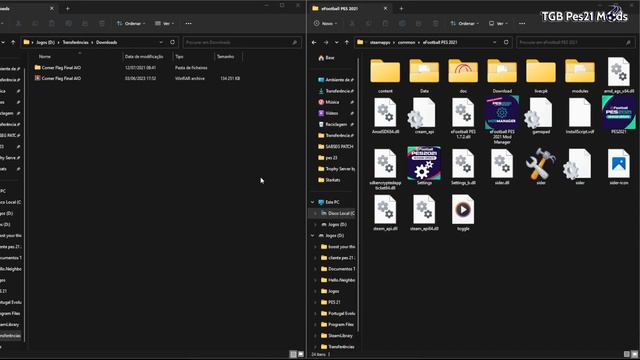Image resolution: width=640 pixels, height=360 pixels.
Task: Open Ordenar dropdown in PES 2021 window
Action: [464, 24]
